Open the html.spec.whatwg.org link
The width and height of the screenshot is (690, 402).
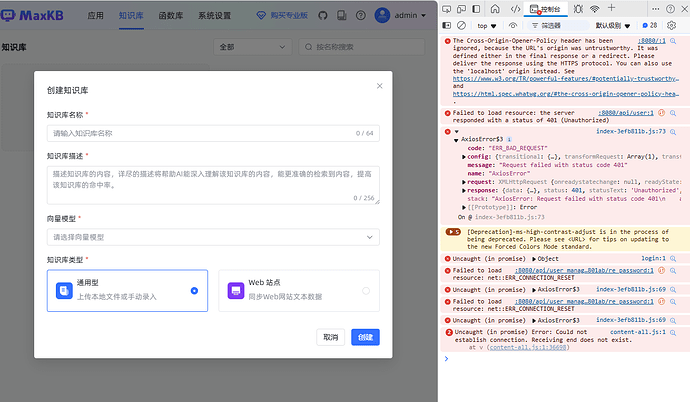[565, 94]
